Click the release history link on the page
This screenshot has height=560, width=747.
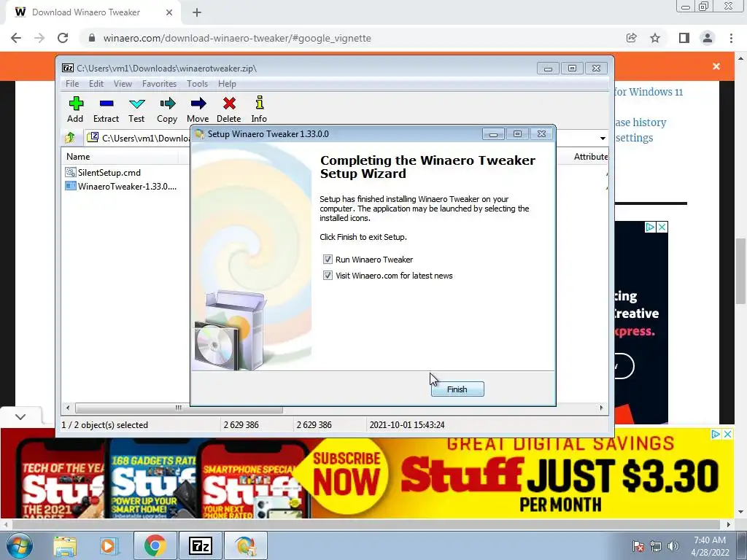click(640, 122)
